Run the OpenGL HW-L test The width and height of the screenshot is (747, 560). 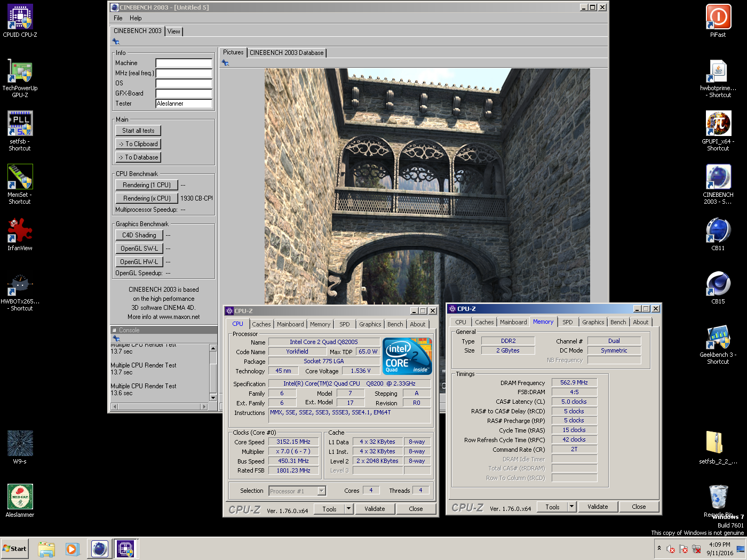click(x=139, y=262)
